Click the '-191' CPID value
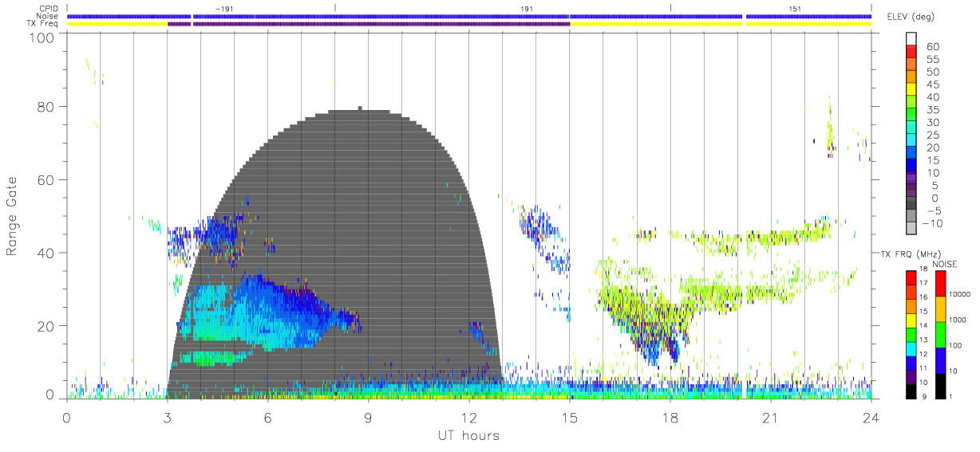 (224, 9)
